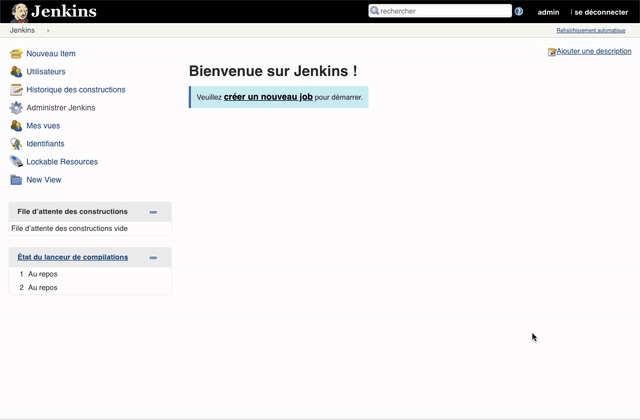Open Nouveau Item link
This screenshot has height=420, width=640.
click(x=51, y=53)
